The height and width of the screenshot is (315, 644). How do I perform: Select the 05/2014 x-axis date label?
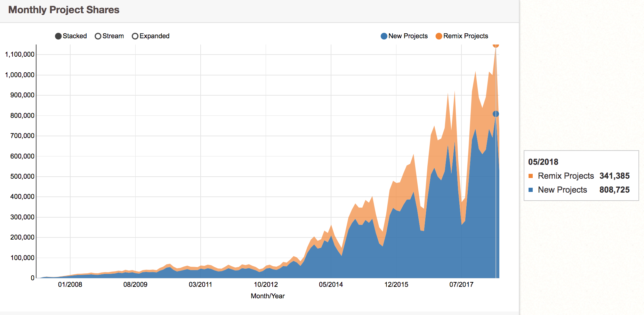331,284
